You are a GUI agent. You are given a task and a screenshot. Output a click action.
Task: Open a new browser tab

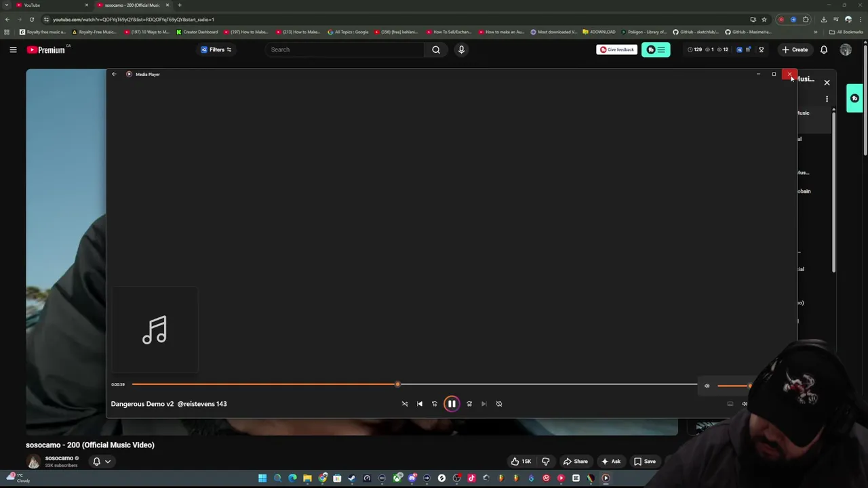point(180,5)
